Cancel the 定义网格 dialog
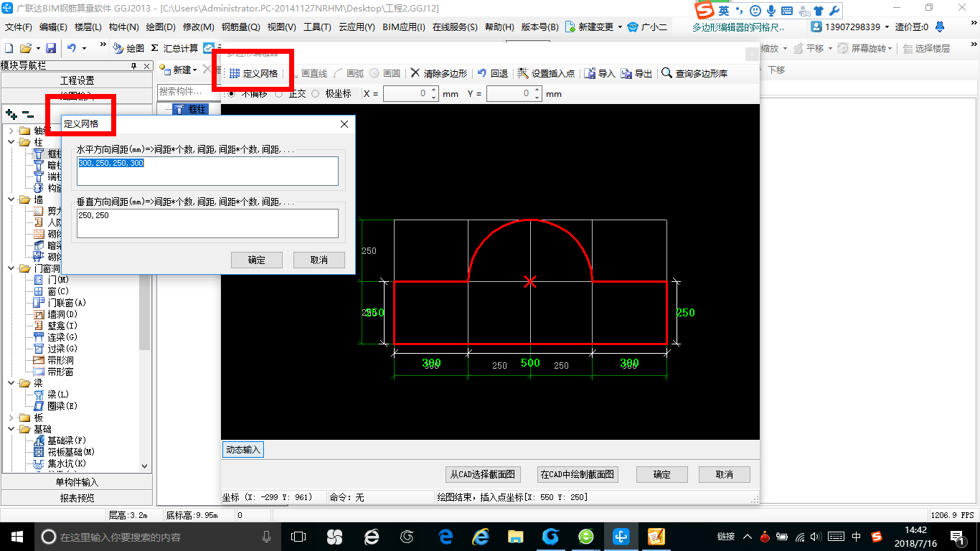The height and width of the screenshot is (551, 980). click(x=319, y=260)
